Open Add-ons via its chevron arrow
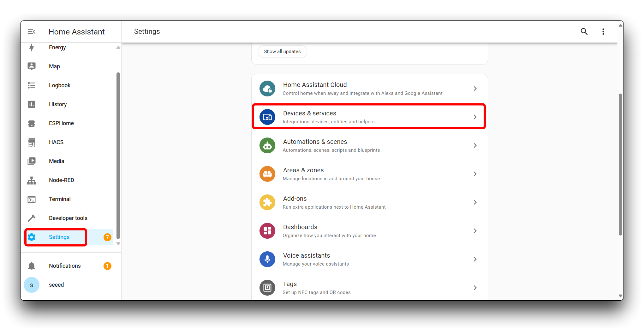The width and height of the screenshot is (644, 331). (475, 202)
